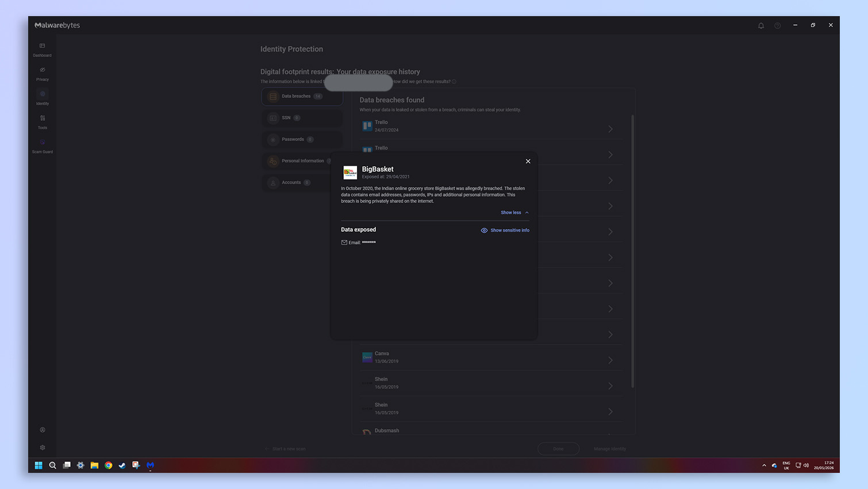Select the SSN tab

click(x=302, y=118)
